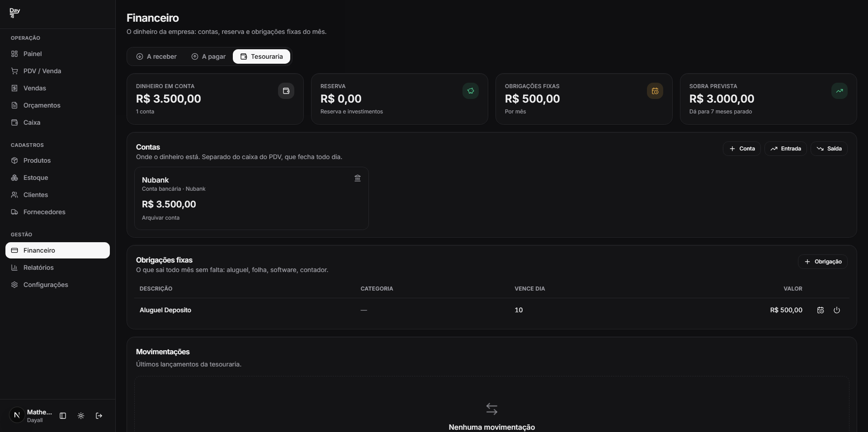Click the N user avatar
The image size is (868, 432).
point(17,415)
